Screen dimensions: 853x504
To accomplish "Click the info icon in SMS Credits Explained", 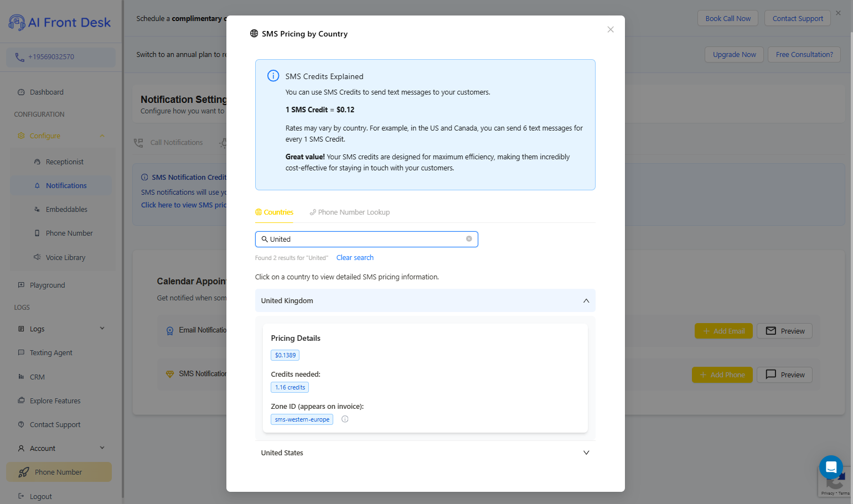I will pyautogui.click(x=273, y=76).
